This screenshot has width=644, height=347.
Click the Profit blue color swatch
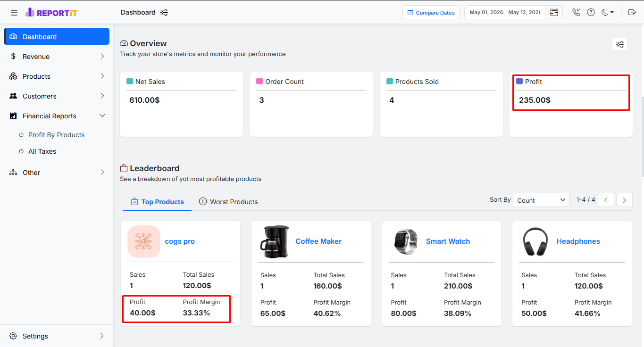[519, 81]
